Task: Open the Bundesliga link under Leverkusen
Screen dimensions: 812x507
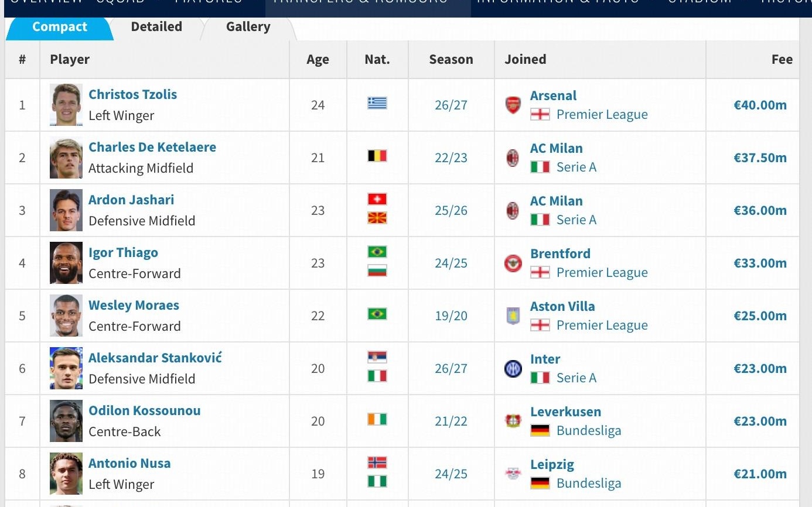Action: (x=588, y=431)
